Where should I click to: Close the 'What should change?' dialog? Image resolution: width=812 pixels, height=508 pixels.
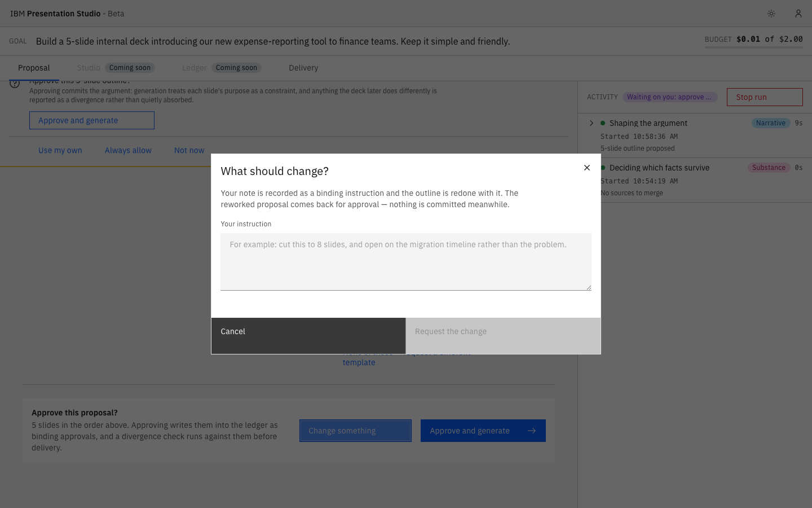(x=587, y=168)
